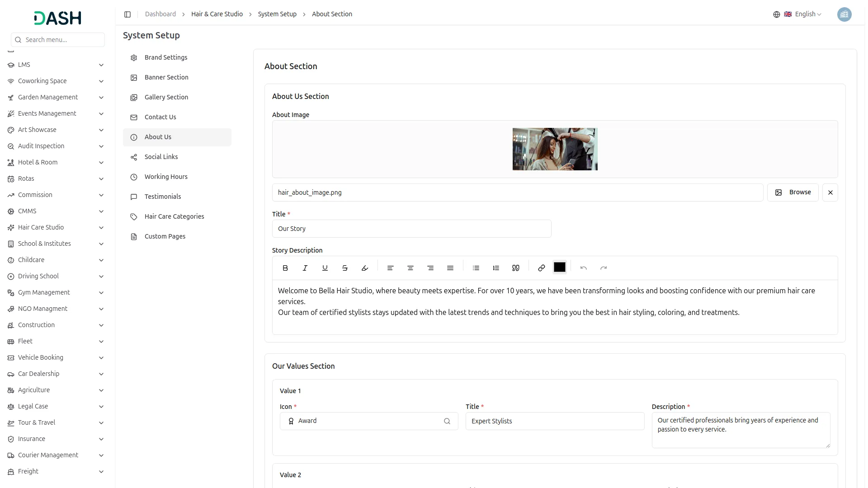Insert a hyperlink in the editor
The width and height of the screenshot is (868, 488).
point(542,268)
